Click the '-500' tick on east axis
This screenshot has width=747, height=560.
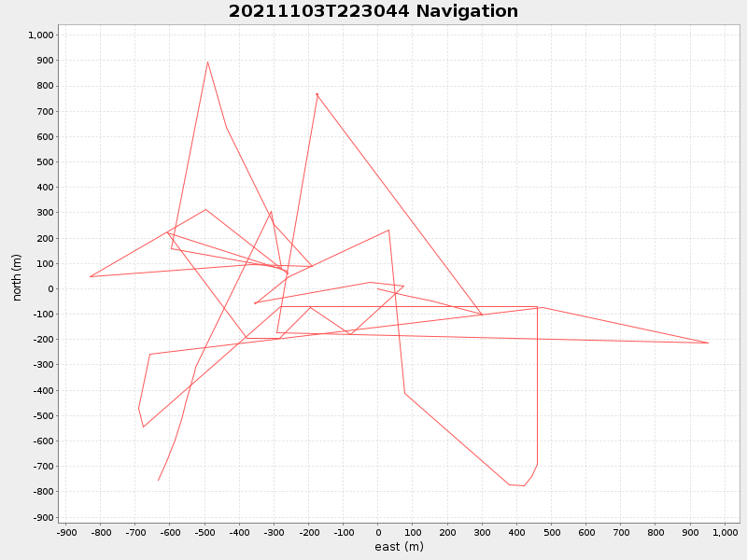[x=204, y=532]
